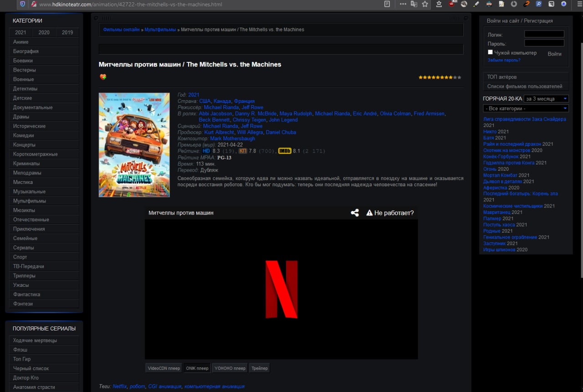Open the 'за 3 месяца' period dropdown
583x392 pixels.
546,98
